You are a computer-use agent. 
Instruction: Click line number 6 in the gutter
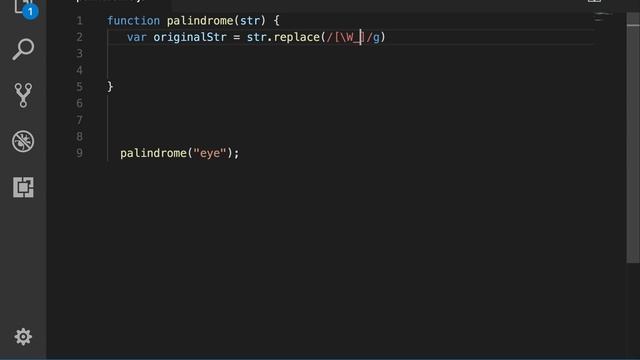(79, 103)
